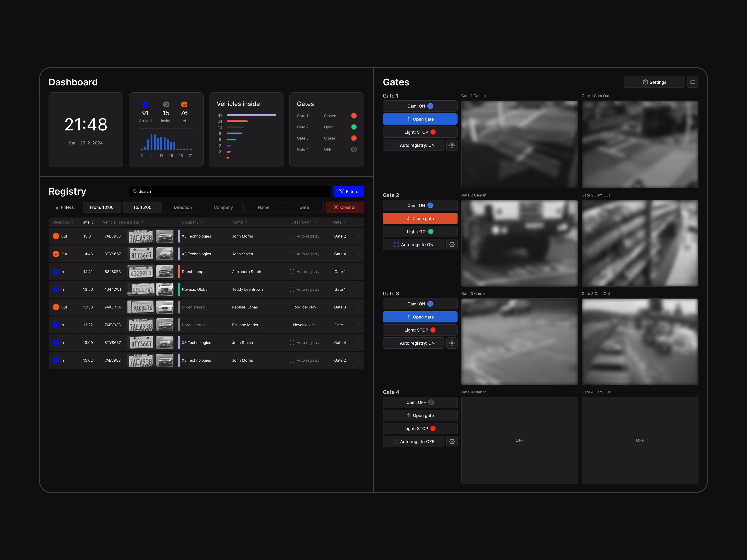Screen dimensions: 747x560
Task: Select the From: 13:00 filter chip
Action: 102,207
